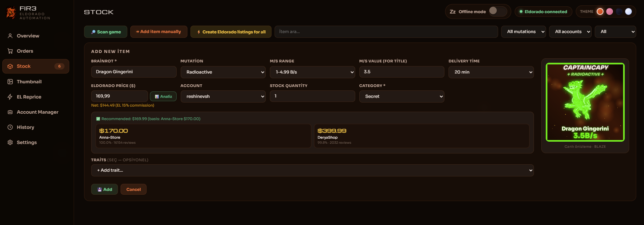Go to Overview page
This screenshot has width=644, height=225.
pyautogui.click(x=36, y=36)
